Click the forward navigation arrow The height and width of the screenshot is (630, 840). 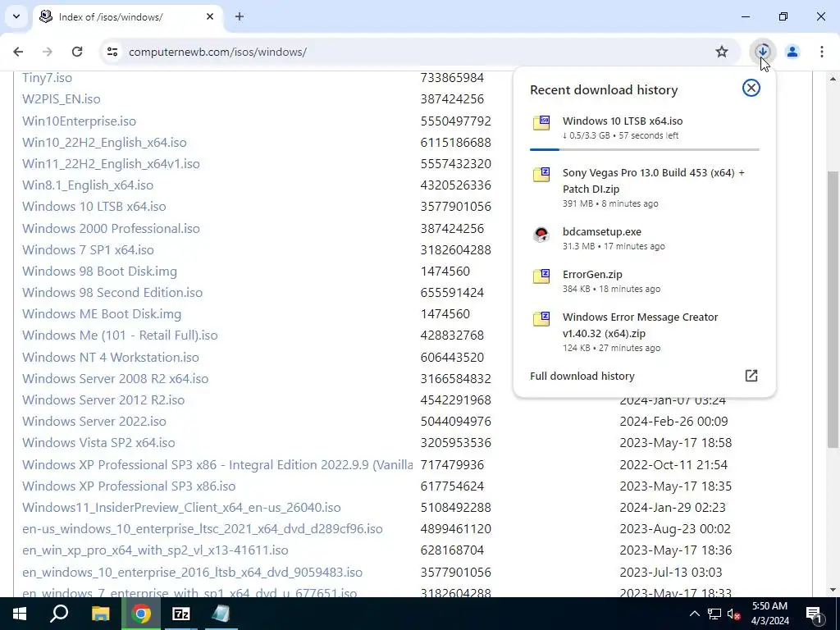coord(48,52)
